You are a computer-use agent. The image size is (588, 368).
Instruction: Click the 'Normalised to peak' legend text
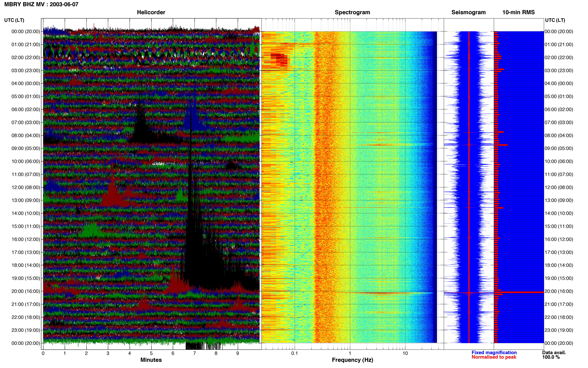[494, 357]
